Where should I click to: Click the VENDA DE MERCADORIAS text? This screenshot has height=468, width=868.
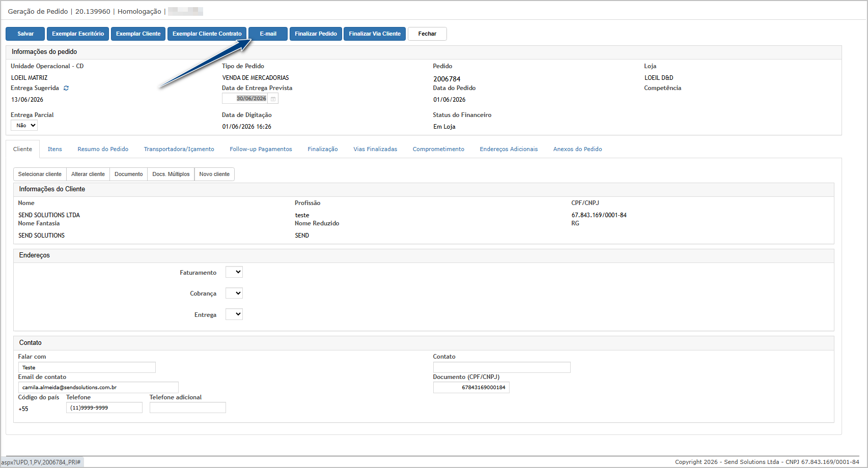(x=256, y=78)
